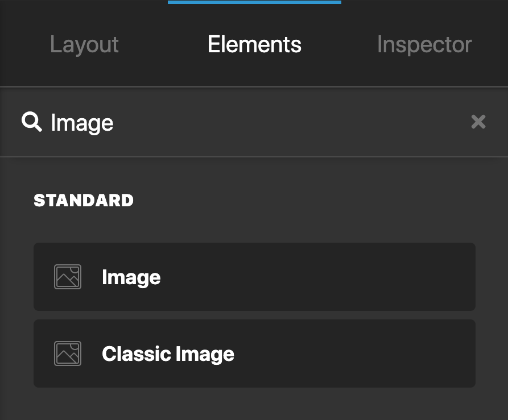Collapse the STANDARD elements section
This screenshot has width=508, height=420.
[x=84, y=200]
